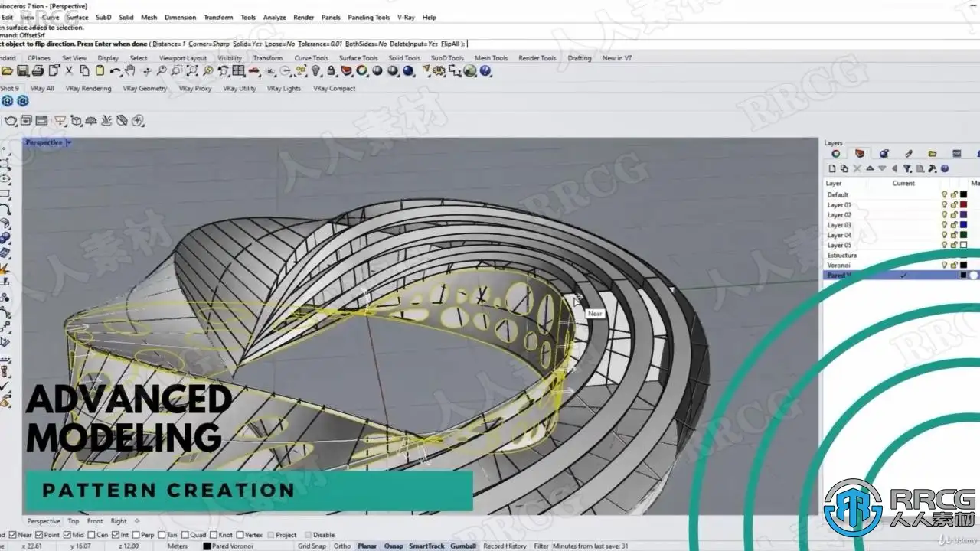
Task: Toggle Planar in status bar
Action: click(367, 546)
